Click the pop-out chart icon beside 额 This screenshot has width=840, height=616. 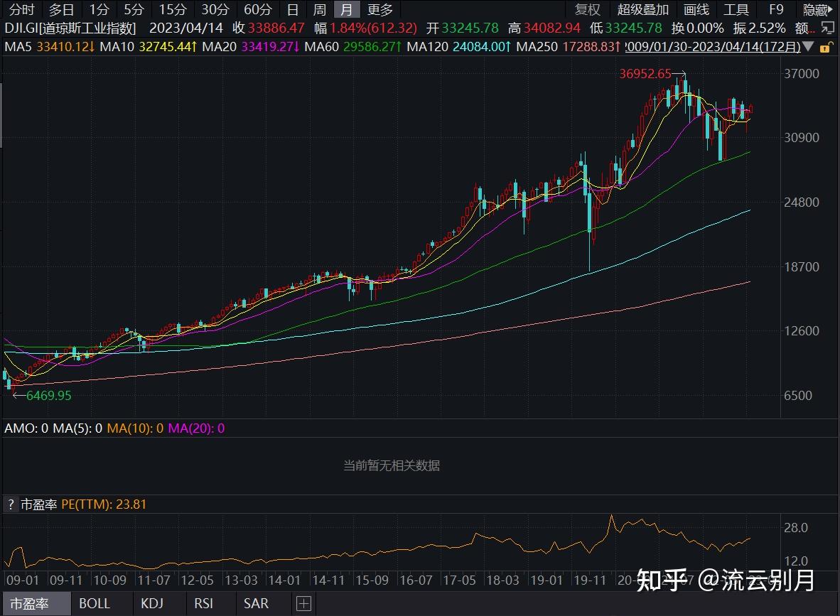pyautogui.click(x=826, y=27)
